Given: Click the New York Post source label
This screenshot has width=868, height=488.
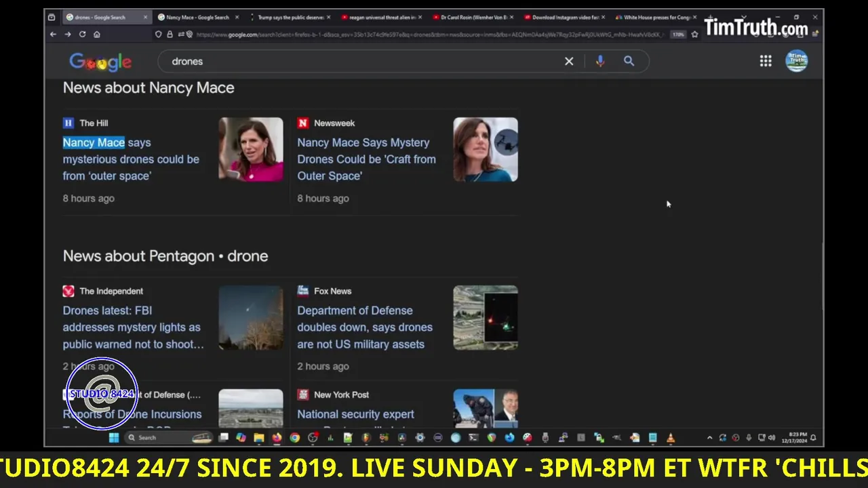Looking at the screenshot, I should point(341,394).
